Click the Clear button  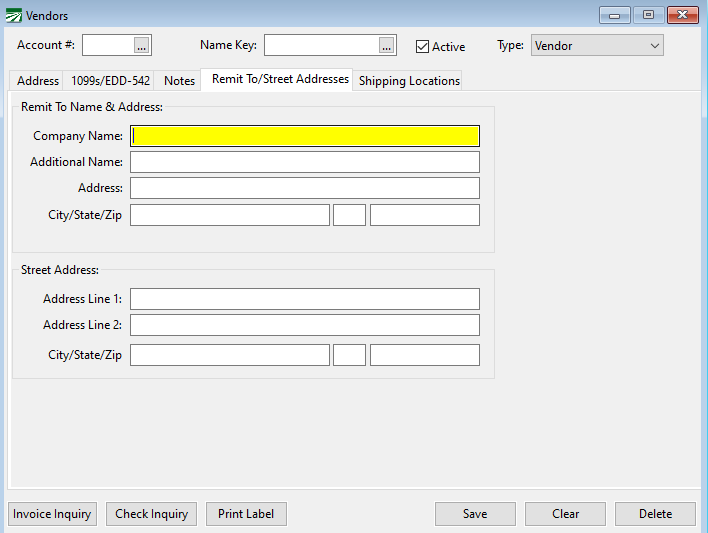(565, 514)
